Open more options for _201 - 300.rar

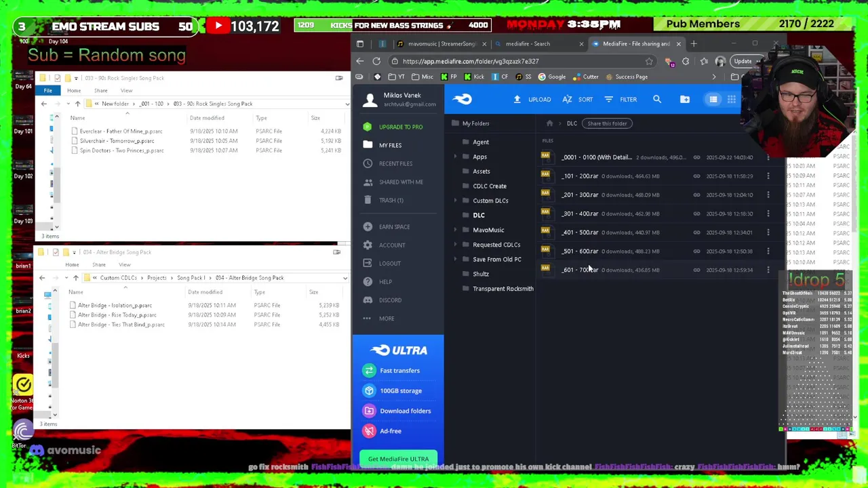click(x=768, y=195)
